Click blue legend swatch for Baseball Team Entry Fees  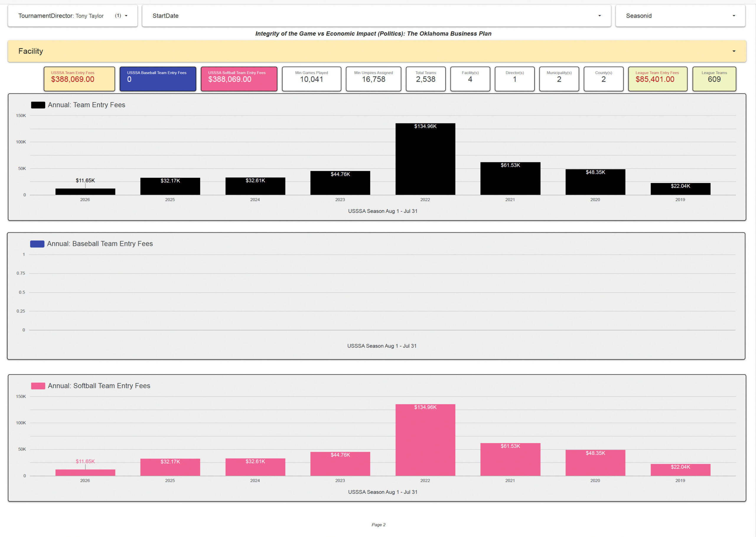(37, 244)
